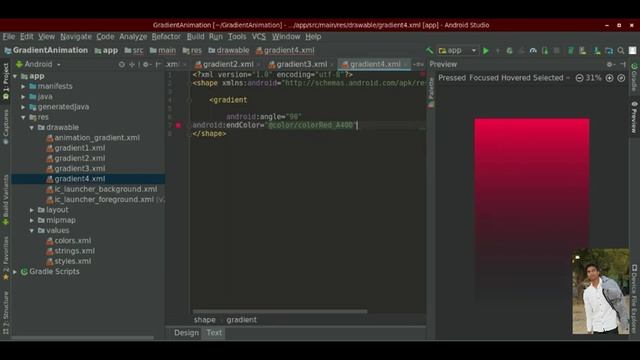Expand the java folder
Screen dimensions: 640x360
(23, 97)
